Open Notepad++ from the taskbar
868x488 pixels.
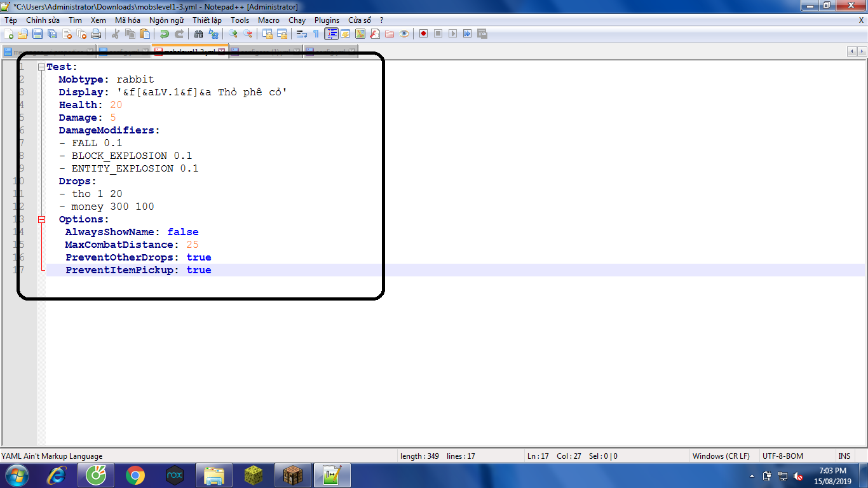pos(332,474)
